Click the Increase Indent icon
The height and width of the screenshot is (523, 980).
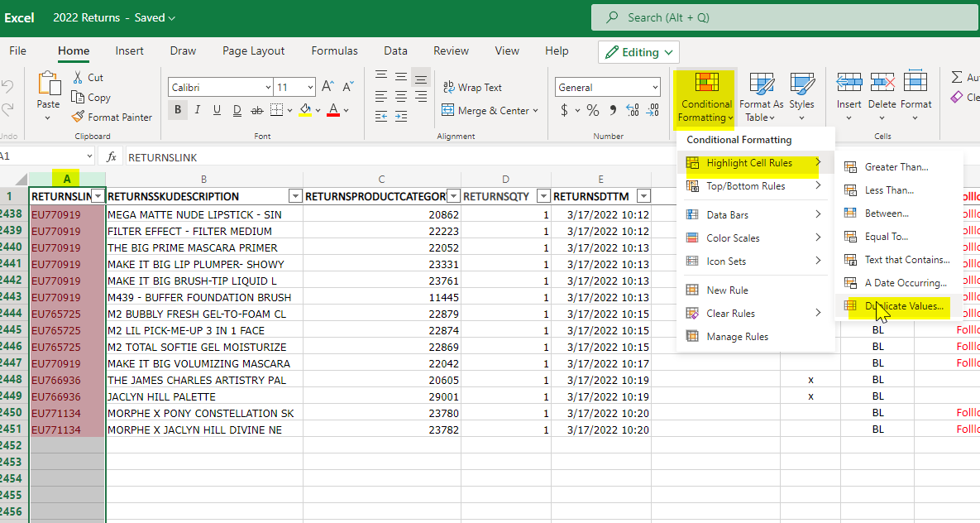401,117
